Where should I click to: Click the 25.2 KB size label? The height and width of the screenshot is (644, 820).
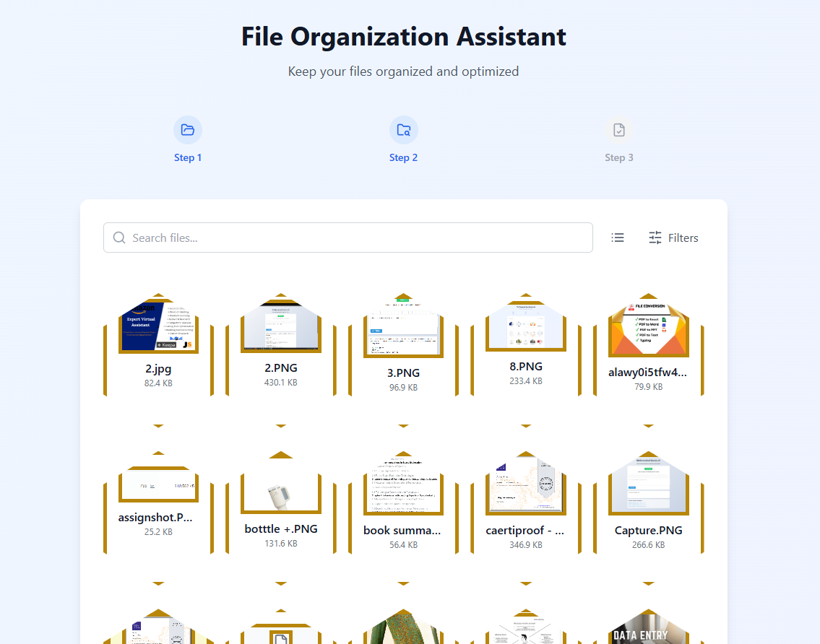click(158, 532)
